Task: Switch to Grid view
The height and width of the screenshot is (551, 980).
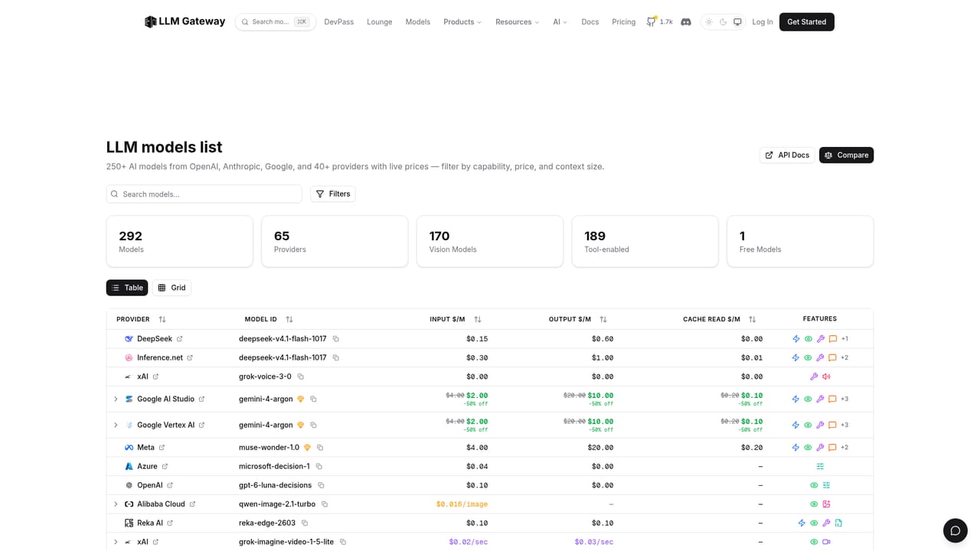Action: coord(171,288)
